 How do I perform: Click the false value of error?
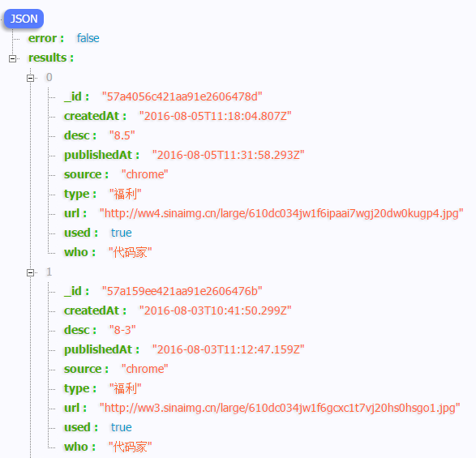[x=88, y=38]
